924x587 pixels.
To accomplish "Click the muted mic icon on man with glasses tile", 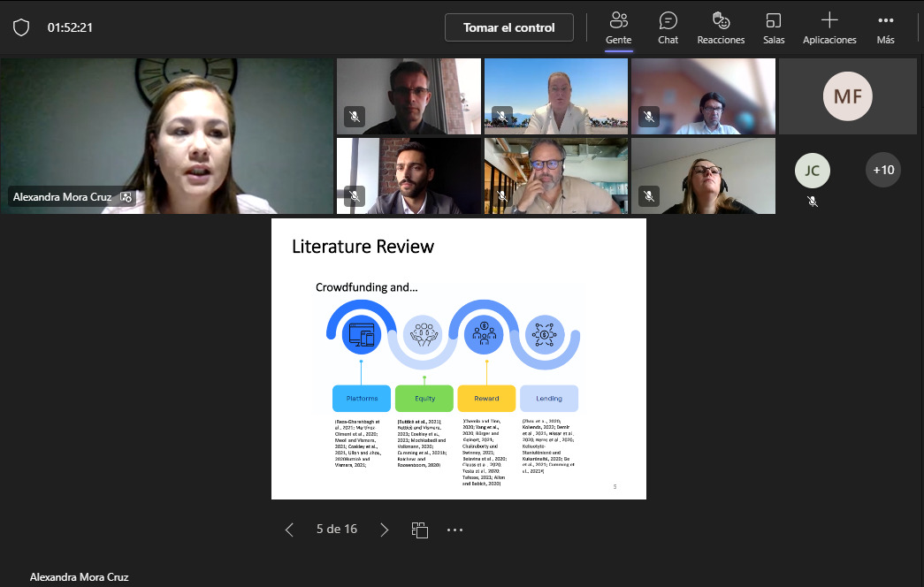I will 355,116.
